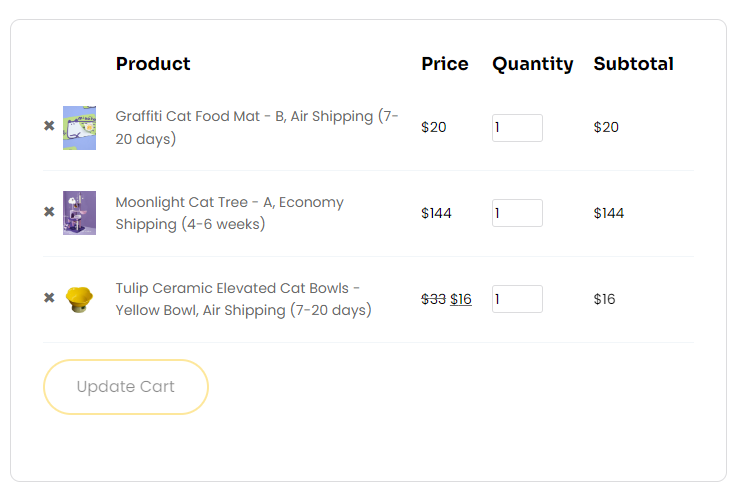Open the yellow Tulip bowl thumbnail

click(x=79, y=300)
